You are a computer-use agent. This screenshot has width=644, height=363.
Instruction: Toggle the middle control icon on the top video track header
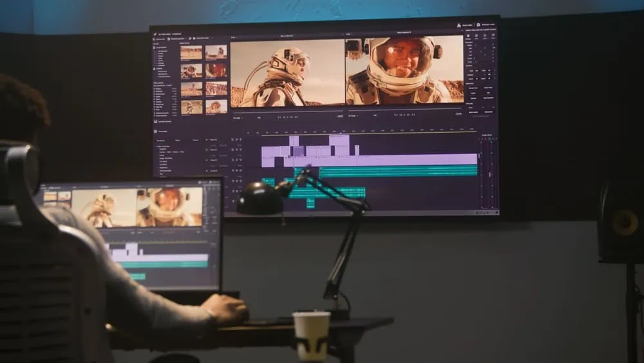pyautogui.click(x=236, y=139)
